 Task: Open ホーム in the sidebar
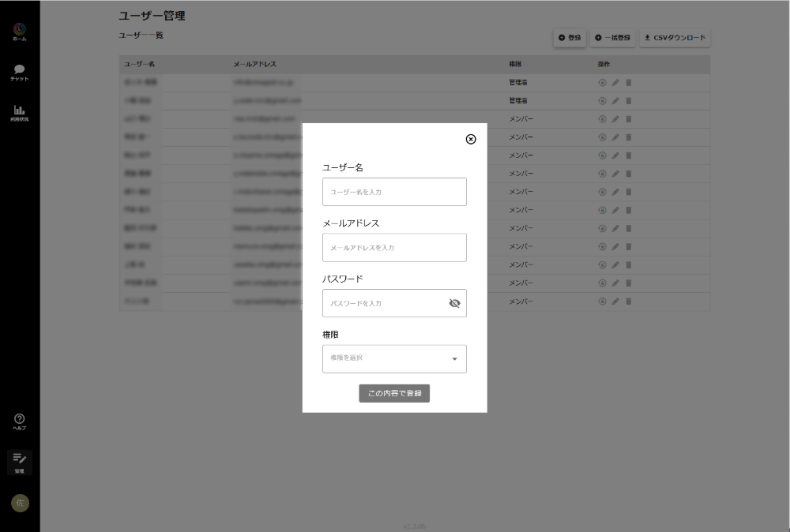19,32
